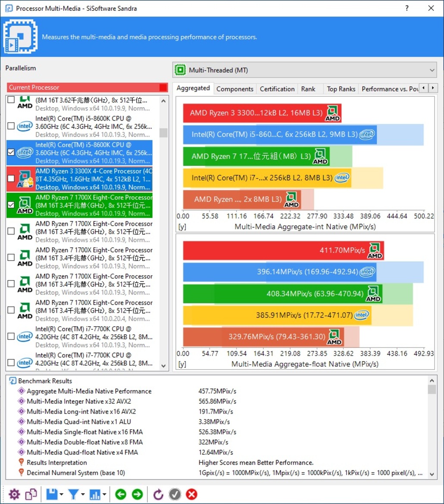The image size is (444, 504).
Task: Click the Multi-Media Quad-int Native diamond icon
Action: pyautogui.click(x=22, y=421)
